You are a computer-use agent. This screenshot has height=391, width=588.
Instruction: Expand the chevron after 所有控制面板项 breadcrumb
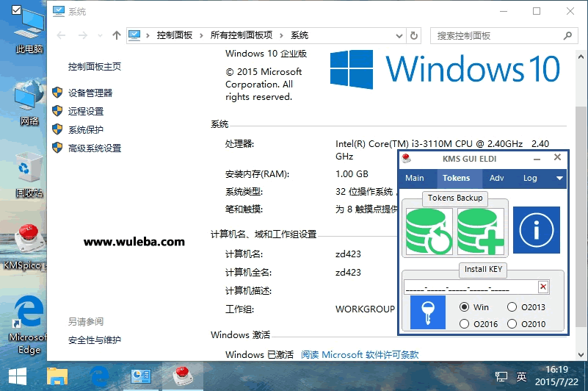[x=281, y=36]
